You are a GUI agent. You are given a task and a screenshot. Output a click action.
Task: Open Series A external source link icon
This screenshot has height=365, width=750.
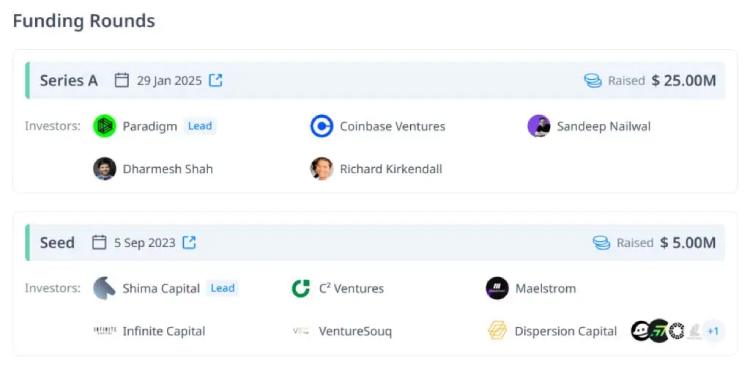216,80
